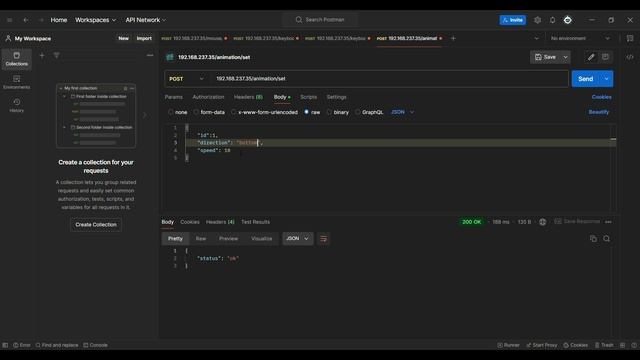
Task: Open the request body JSON format dropdown
Action: click(x=402, y=112)
